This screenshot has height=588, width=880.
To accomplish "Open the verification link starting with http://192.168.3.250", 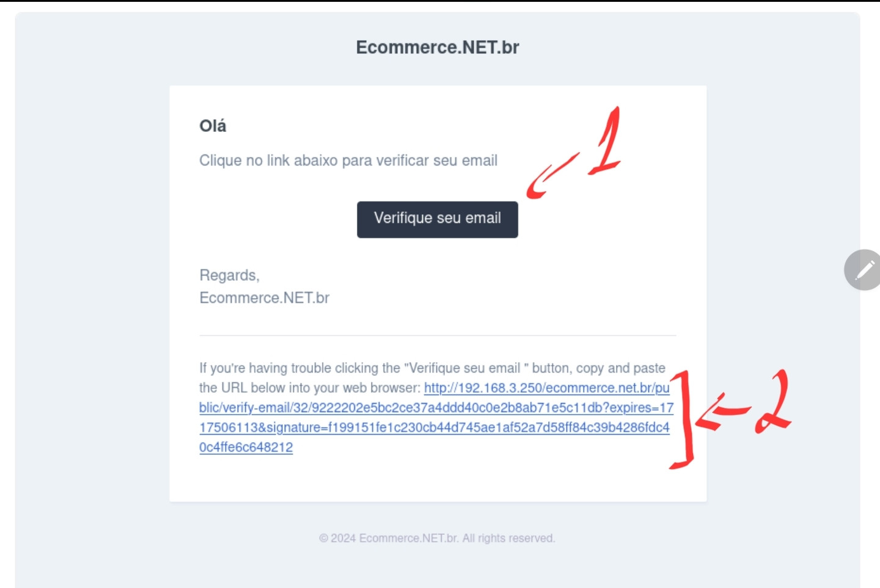I will pos(546,388).
